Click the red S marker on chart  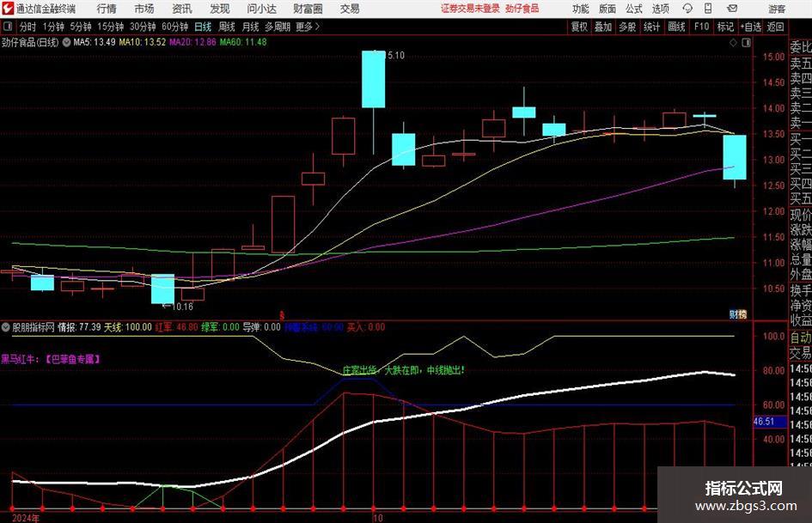[282, 315]
